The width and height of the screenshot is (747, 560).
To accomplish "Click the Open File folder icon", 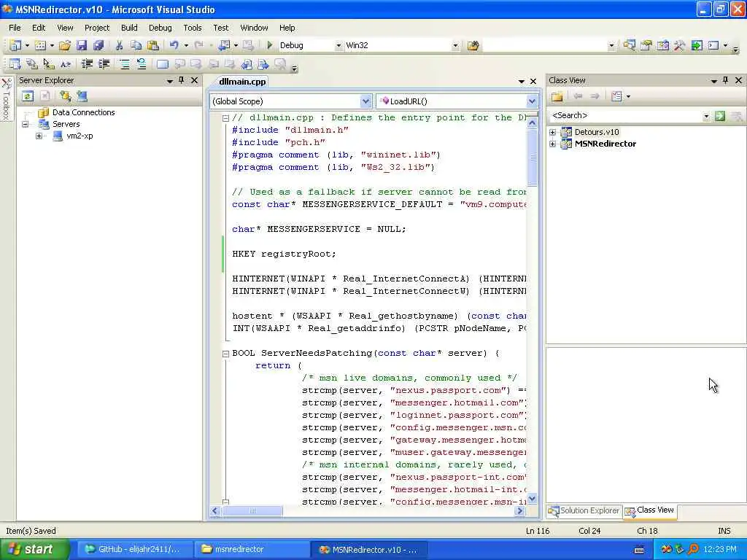I will click(65, 45).
